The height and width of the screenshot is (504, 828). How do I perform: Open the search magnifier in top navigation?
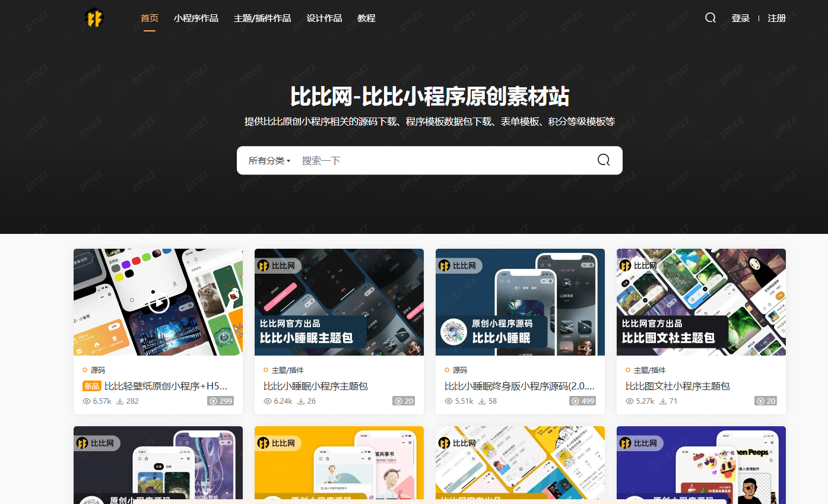point(710,18)
